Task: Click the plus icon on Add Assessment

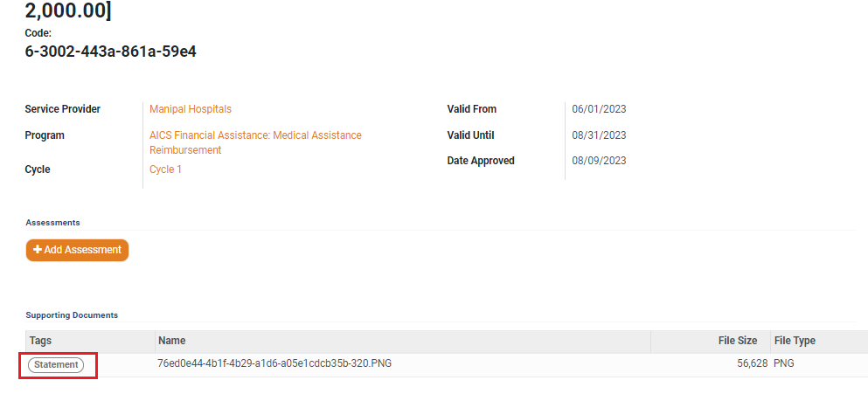Action: coord(38,250)
